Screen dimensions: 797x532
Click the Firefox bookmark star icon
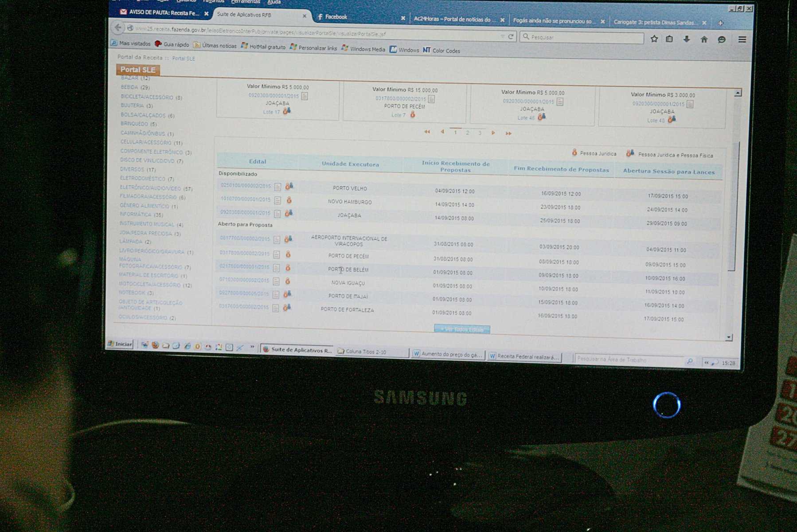point(654,39)
